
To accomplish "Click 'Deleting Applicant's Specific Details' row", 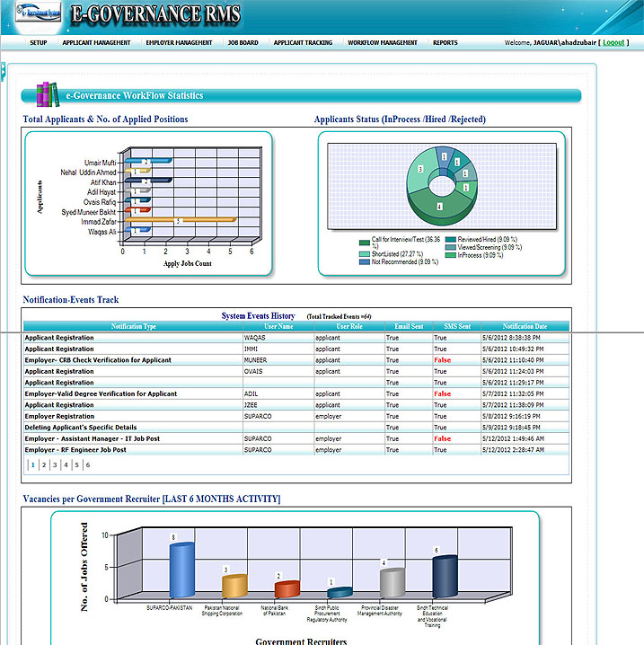I will (81, 428).
